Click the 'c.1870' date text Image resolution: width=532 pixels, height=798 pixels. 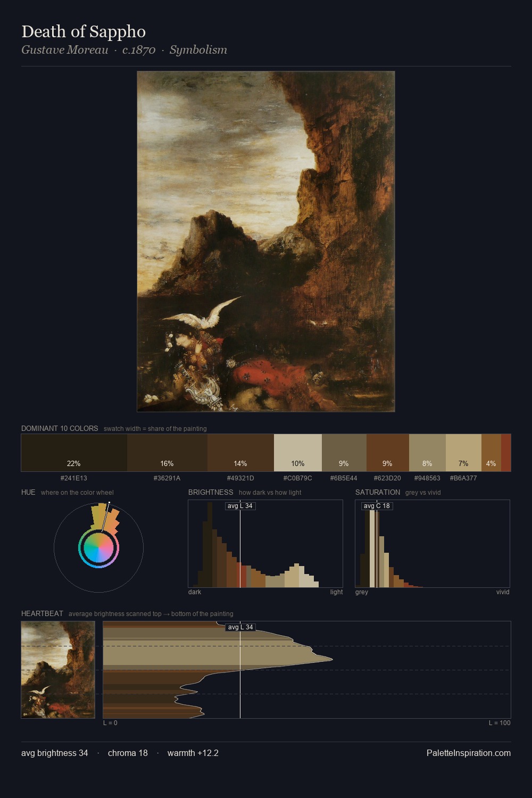[139, 50]
